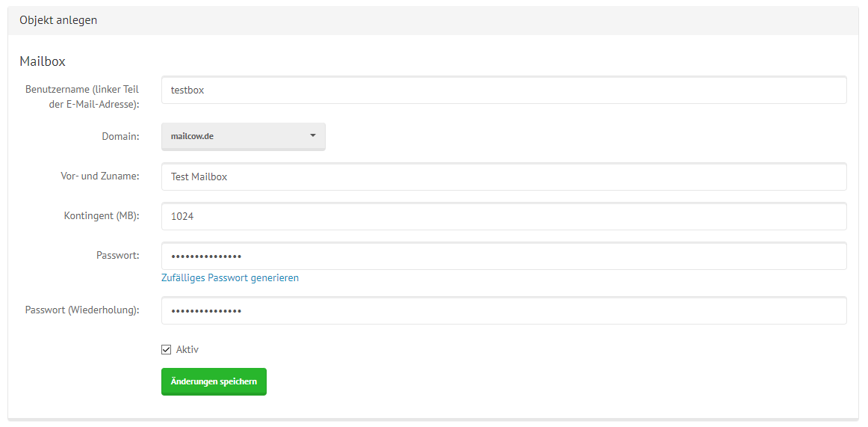Click the Zufälliges Passwort generieren link
Viewport: 868px width, 427px height.
(x=230, y=277)
